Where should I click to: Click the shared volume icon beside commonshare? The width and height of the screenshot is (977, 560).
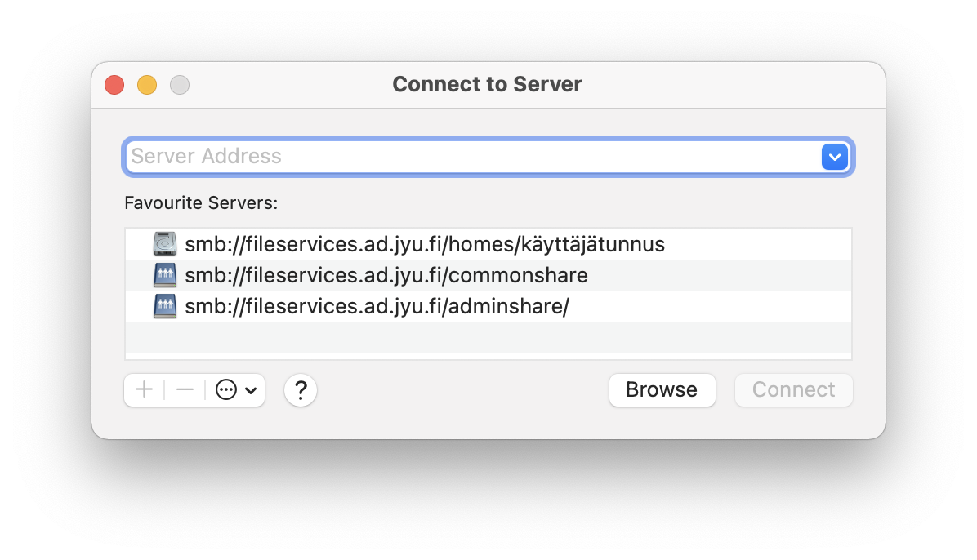(x=165, y=275)
